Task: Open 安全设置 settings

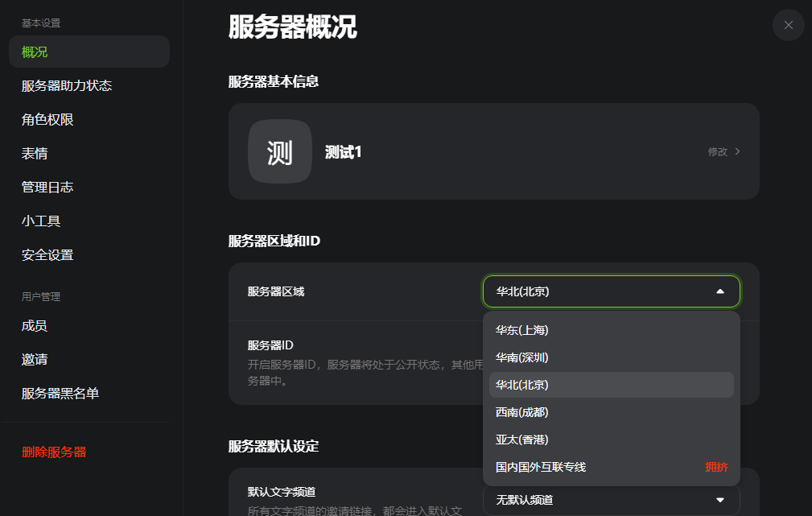Action: click(47, 254)
